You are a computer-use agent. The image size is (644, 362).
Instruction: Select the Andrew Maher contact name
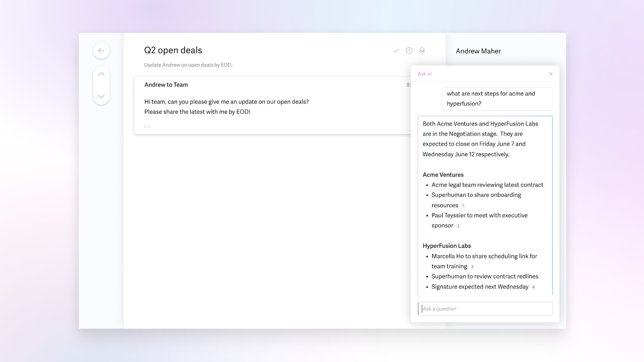(x=478, y=51)
